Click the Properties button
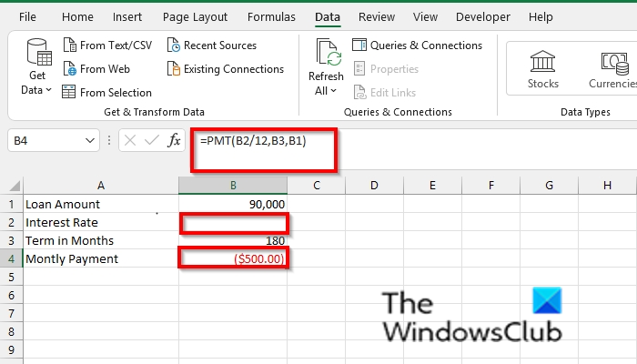 pos(386,69)
